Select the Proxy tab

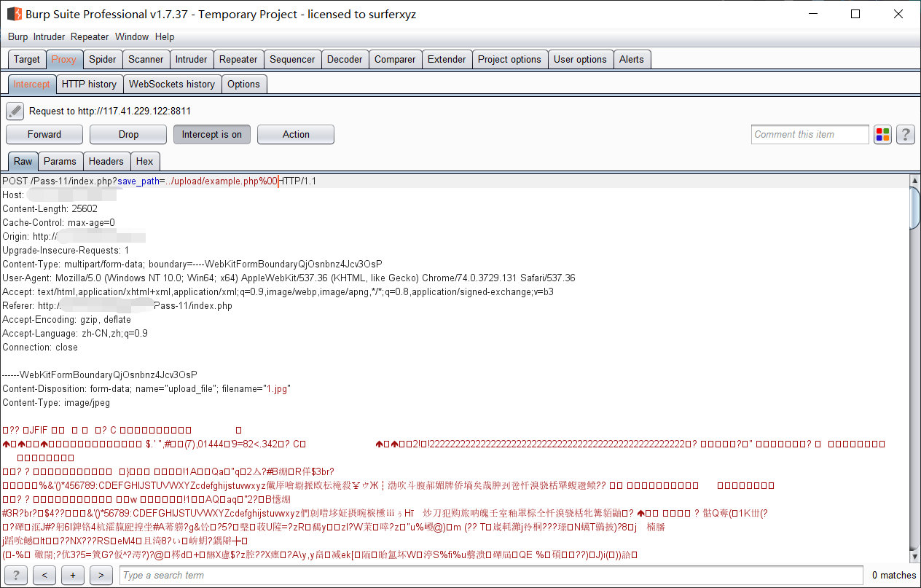64,60
